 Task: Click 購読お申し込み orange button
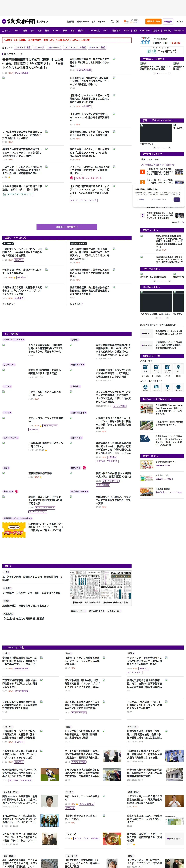154,21
